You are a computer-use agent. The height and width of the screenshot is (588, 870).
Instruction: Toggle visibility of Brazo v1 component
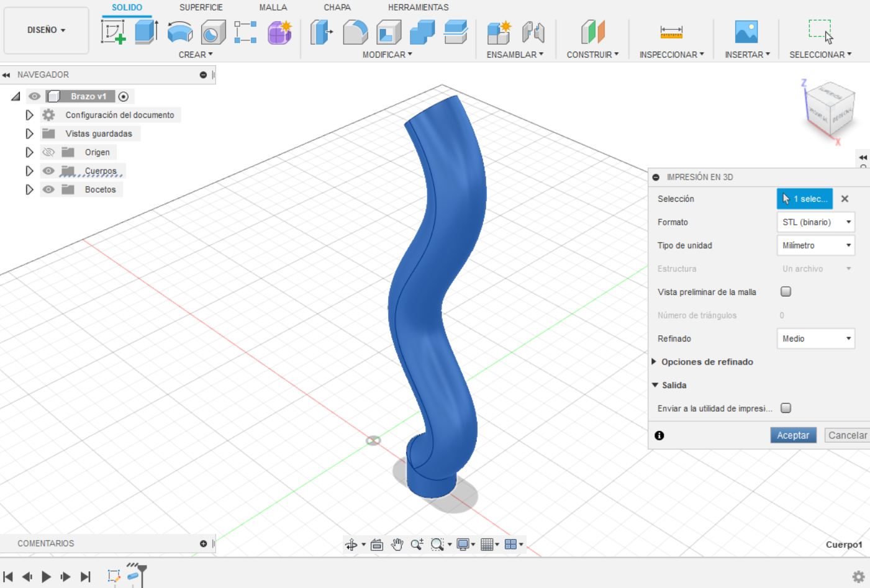tap(34, 96)
